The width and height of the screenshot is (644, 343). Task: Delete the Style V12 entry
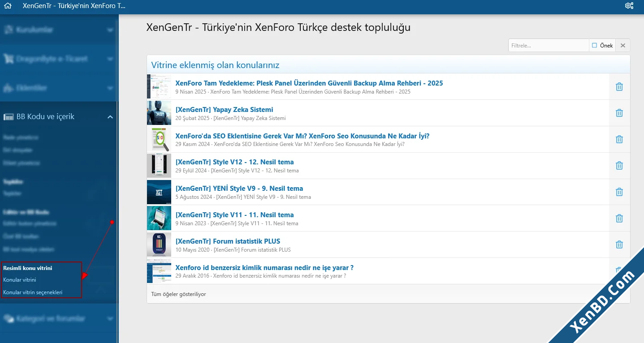pyautogui.click(x=619, y=166)
